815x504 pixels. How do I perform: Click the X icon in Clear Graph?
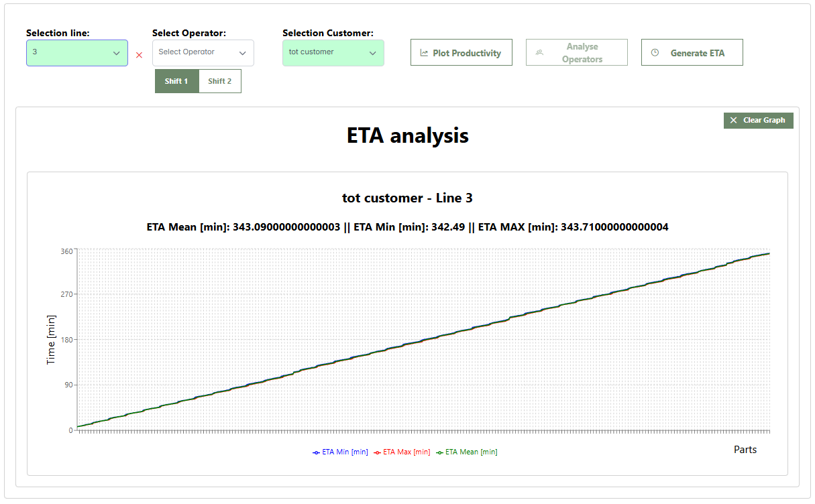733,121
